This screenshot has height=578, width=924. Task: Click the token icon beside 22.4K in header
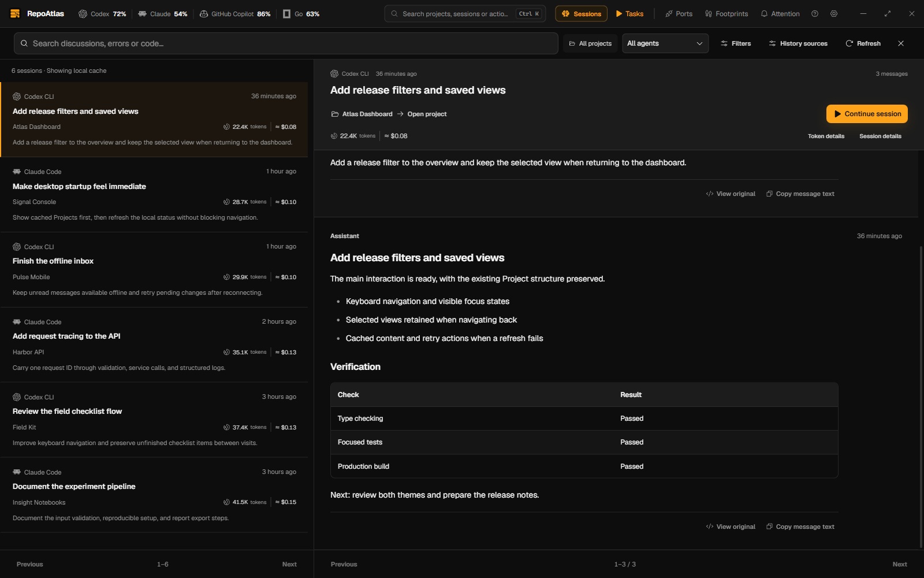coord(334,136)
